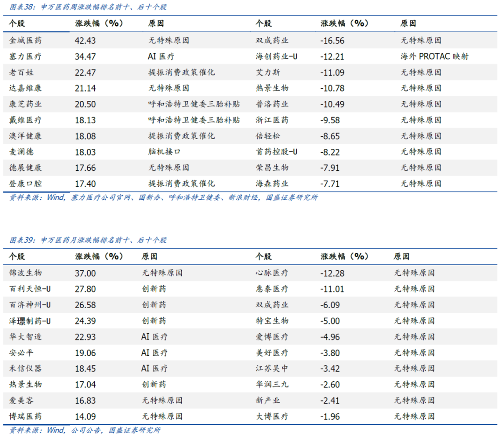The height and width of the screenshot is (442, 504).
Task: Click the 图表39 monthly ranking table title
Action: coord(88,240)
